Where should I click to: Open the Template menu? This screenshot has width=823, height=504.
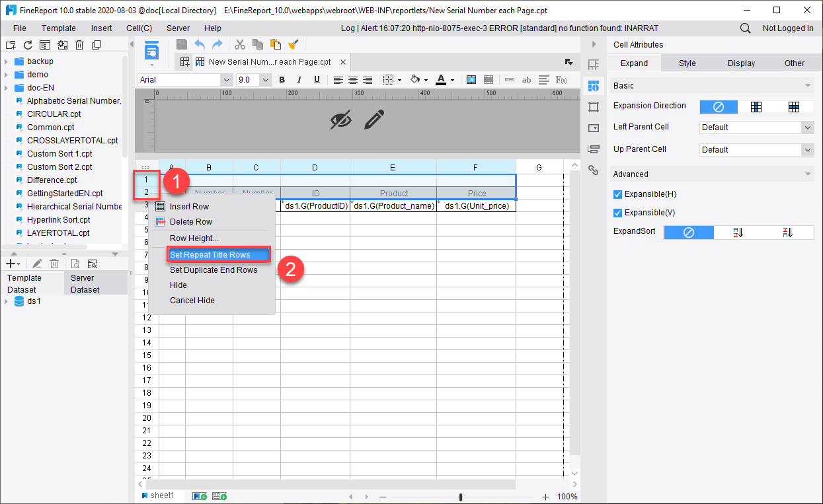click(x=59, y=28)
